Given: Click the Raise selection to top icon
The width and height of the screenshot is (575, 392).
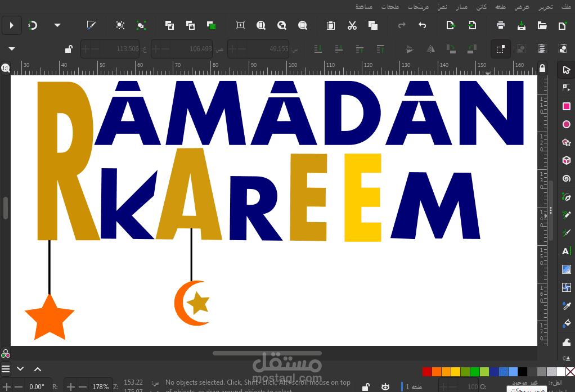Looking at the screenshot, I should [x=380, y=49].
